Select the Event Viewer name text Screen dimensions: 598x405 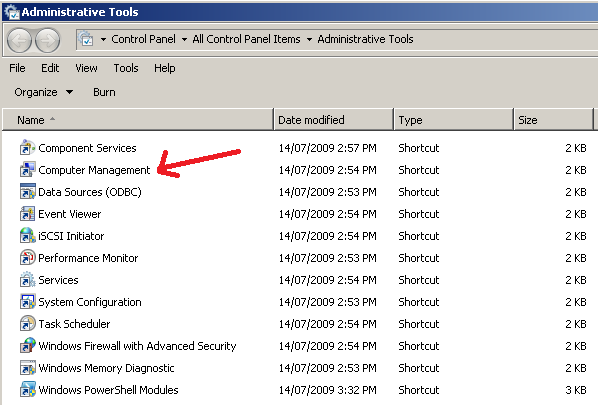click(x=70, y=214)
